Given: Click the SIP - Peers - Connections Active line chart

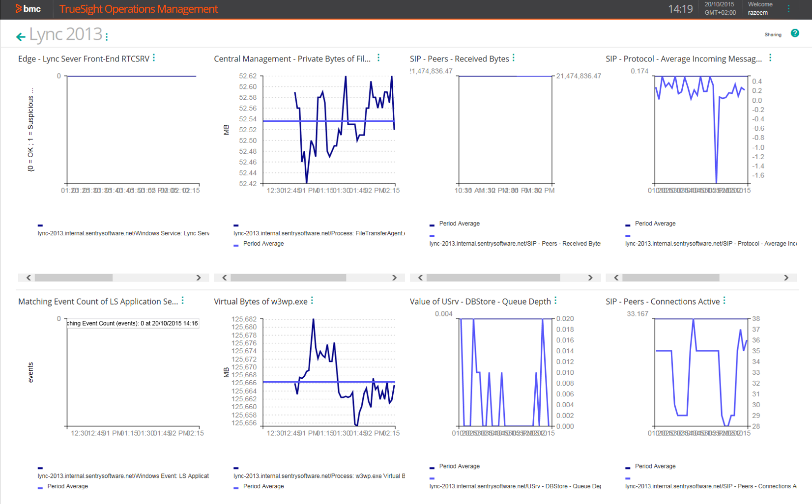Looking at the screenshot, I should 701,372.
